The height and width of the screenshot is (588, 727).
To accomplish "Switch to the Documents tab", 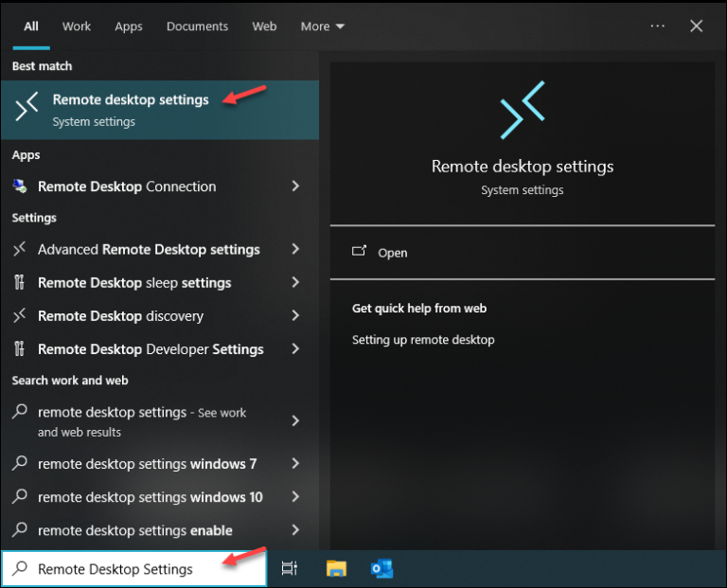I will pos(197,27).
